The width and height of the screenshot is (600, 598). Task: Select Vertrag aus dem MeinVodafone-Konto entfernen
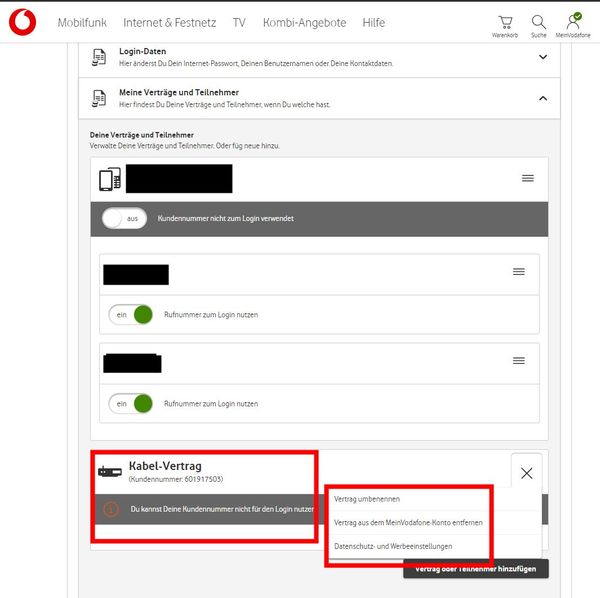[408, 523]
